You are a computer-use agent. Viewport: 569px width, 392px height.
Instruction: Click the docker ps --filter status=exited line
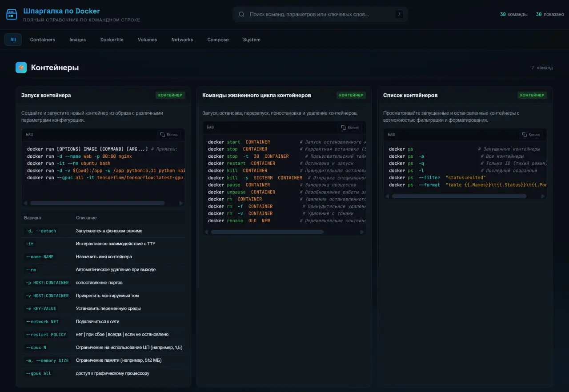pos(437,178)
